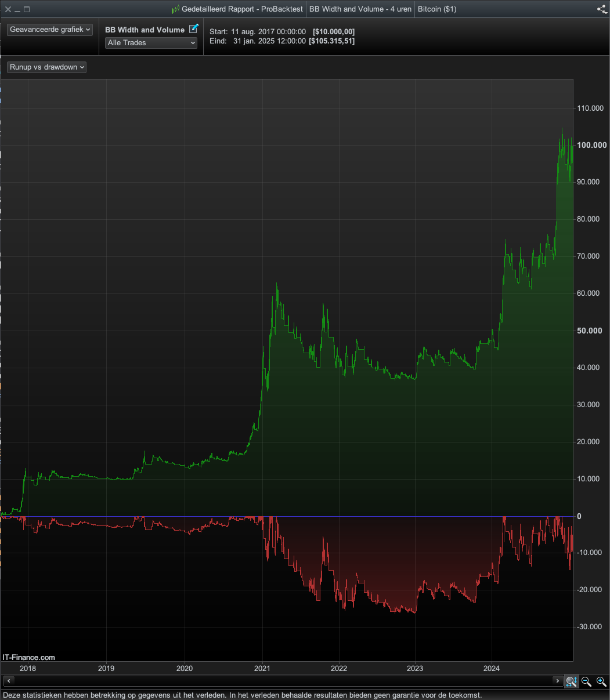
Task: Minimize the report window
Action: [x=17, y=10]
